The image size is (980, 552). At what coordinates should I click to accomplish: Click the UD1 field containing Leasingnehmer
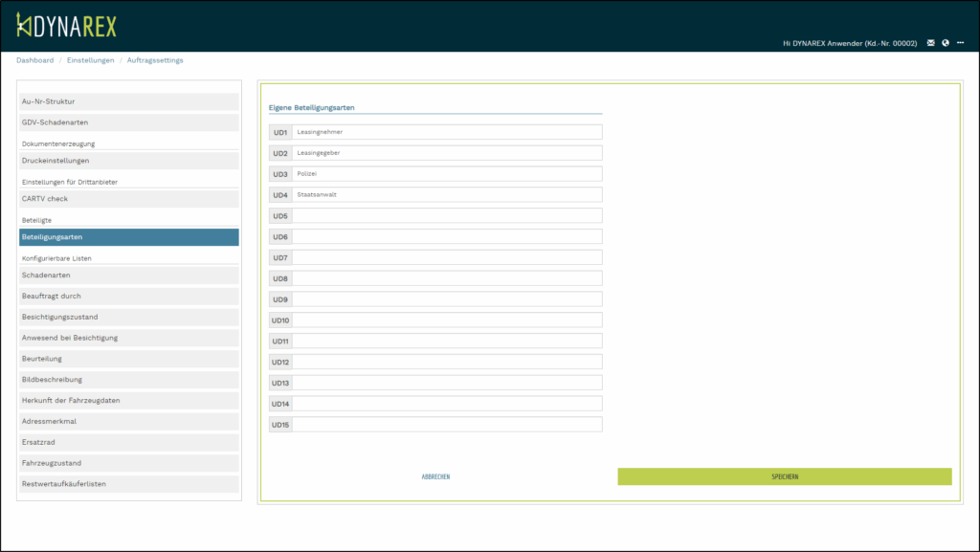click(x=447, y=132)
